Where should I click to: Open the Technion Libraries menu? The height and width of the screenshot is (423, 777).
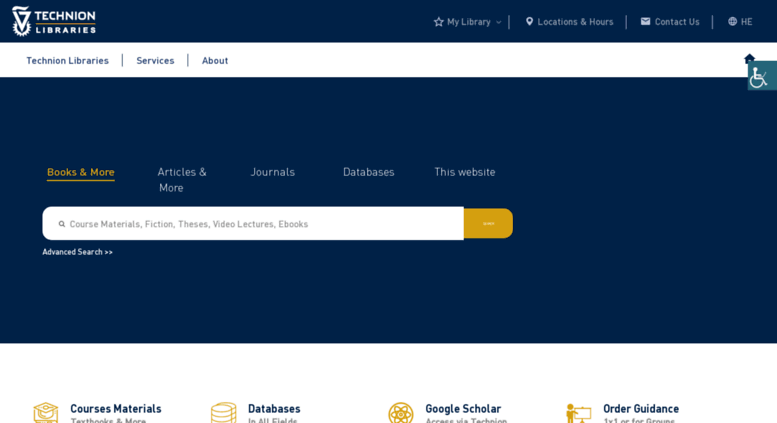pos(67,60)
